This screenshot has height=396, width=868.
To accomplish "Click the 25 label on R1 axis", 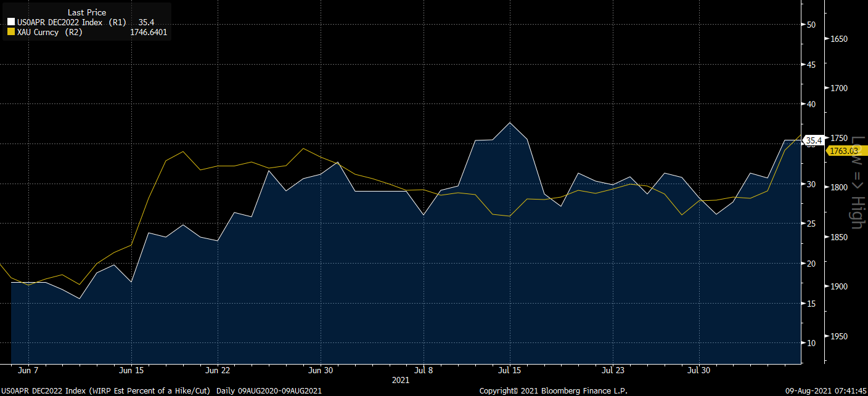I will point(811,224).
